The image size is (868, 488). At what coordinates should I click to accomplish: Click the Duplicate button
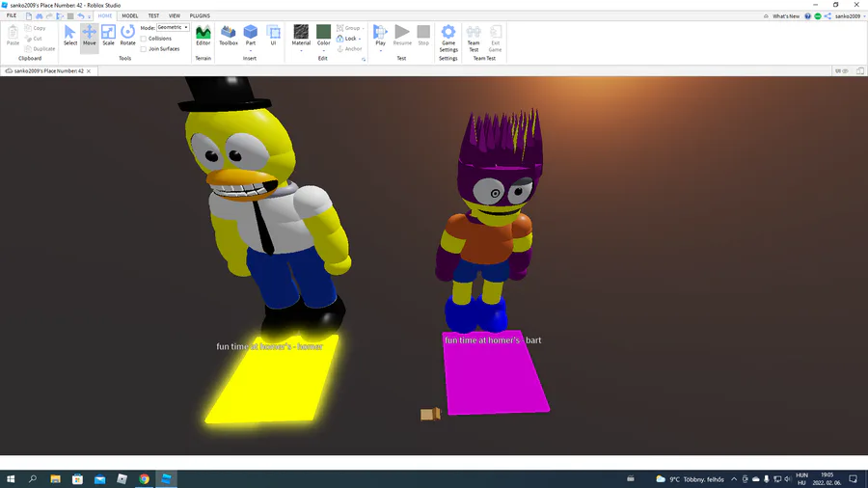click(40, 48)
